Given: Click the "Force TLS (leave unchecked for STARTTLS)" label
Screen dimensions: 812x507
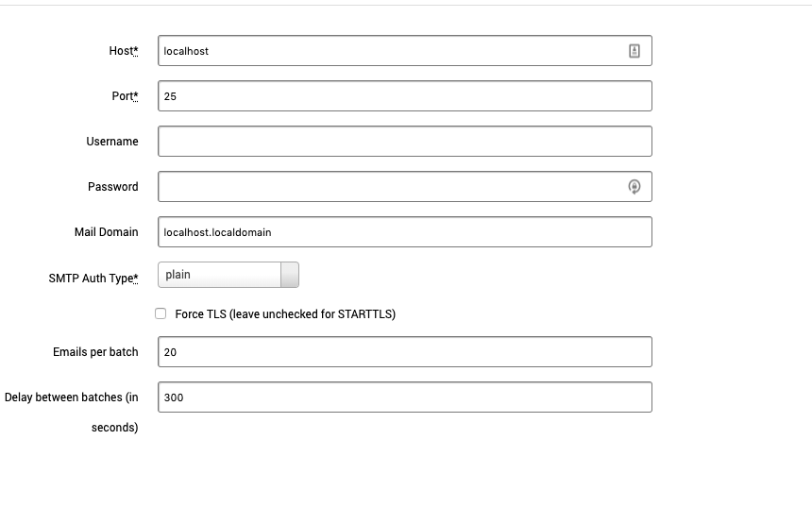Looking at the screenshot, I should [285, 314].
